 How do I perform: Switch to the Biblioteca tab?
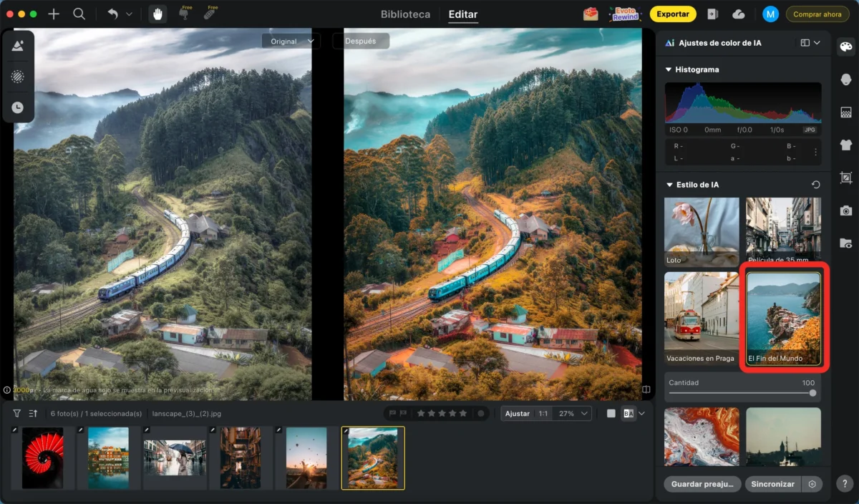405,14
